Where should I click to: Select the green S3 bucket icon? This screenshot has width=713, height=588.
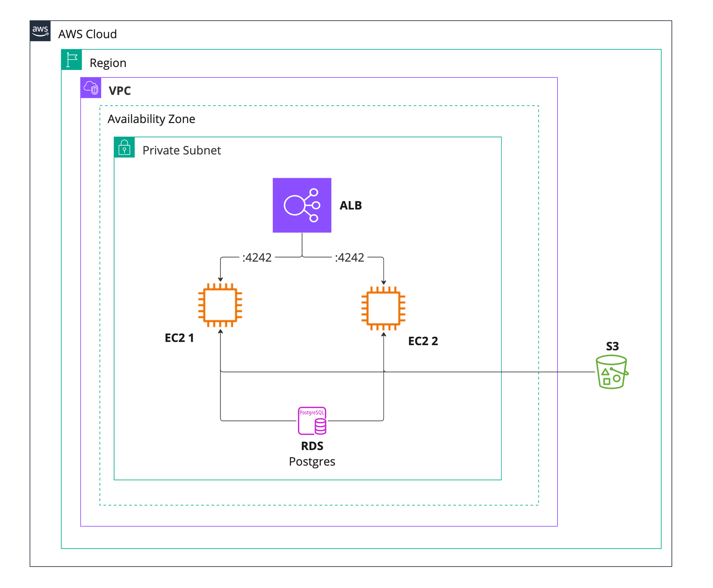point(612,372)
